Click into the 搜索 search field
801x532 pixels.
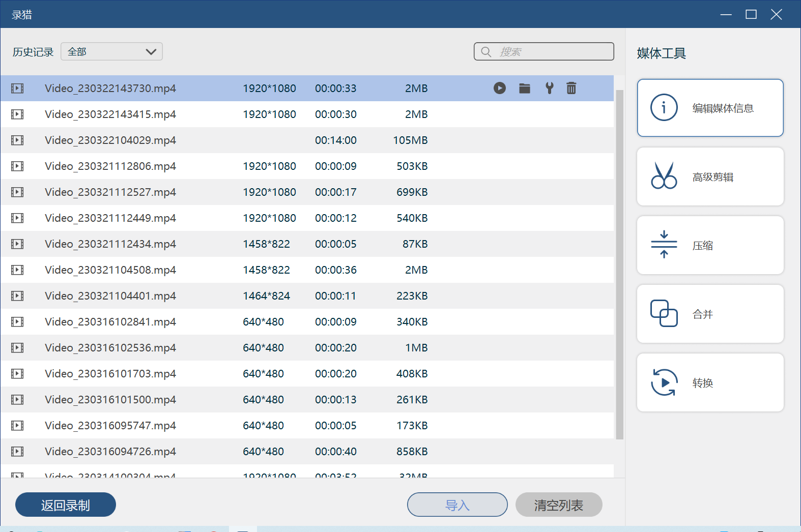544,51
